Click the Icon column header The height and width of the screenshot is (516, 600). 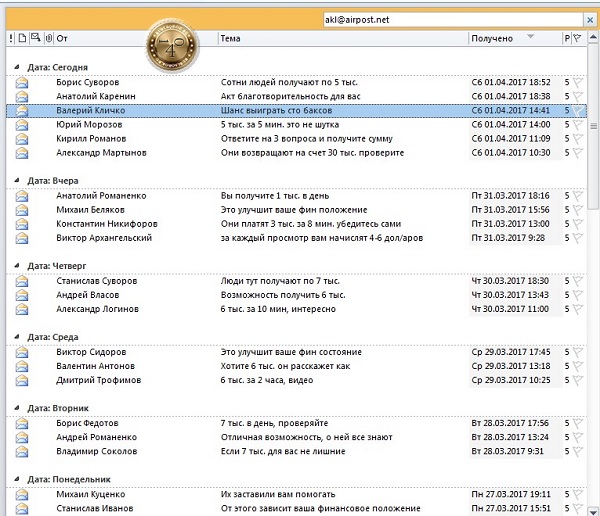coord(23,38)
